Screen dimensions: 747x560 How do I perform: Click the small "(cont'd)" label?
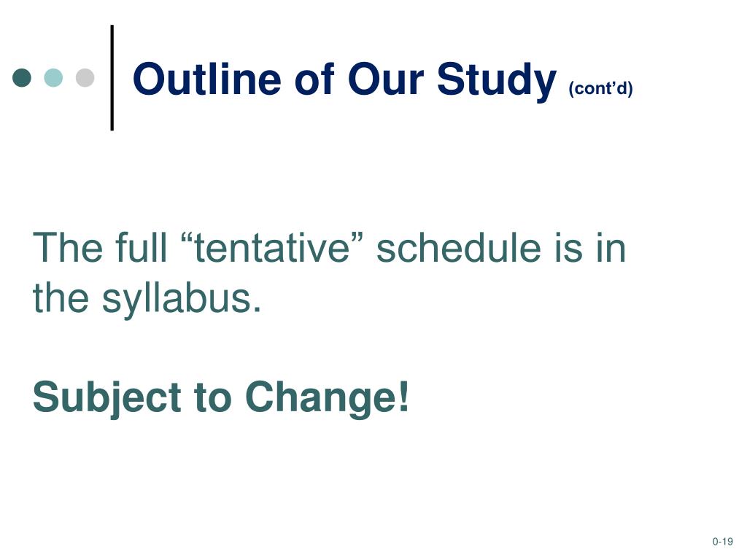click(x=601, y=88)
